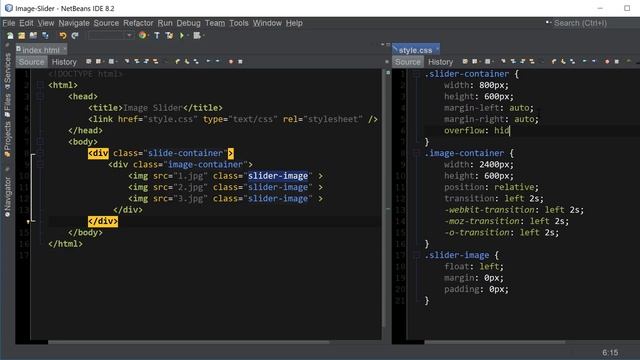640x360 pixels.
Task: Click Previous Bookmark icon in style.css toolbar
Action: [554, 61]
